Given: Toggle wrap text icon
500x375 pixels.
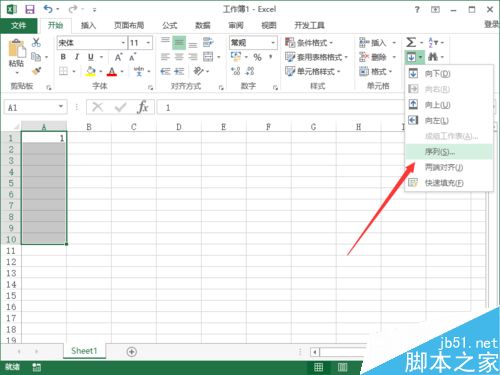Looking at the screenshot, I should [x=208, y=42].
